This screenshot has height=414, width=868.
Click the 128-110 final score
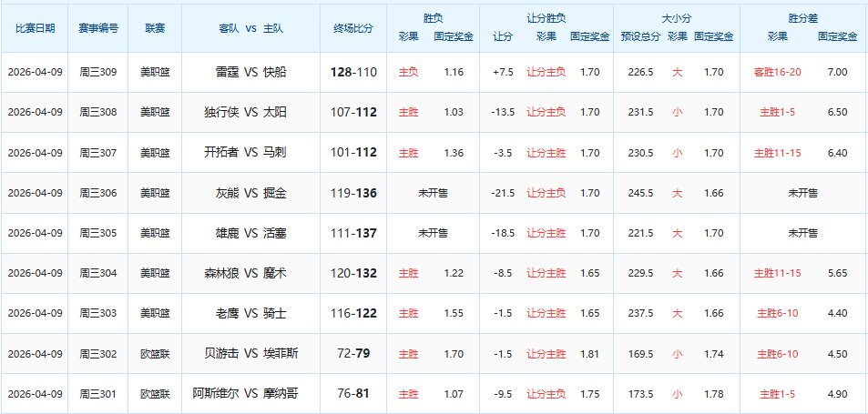point(353,72)
